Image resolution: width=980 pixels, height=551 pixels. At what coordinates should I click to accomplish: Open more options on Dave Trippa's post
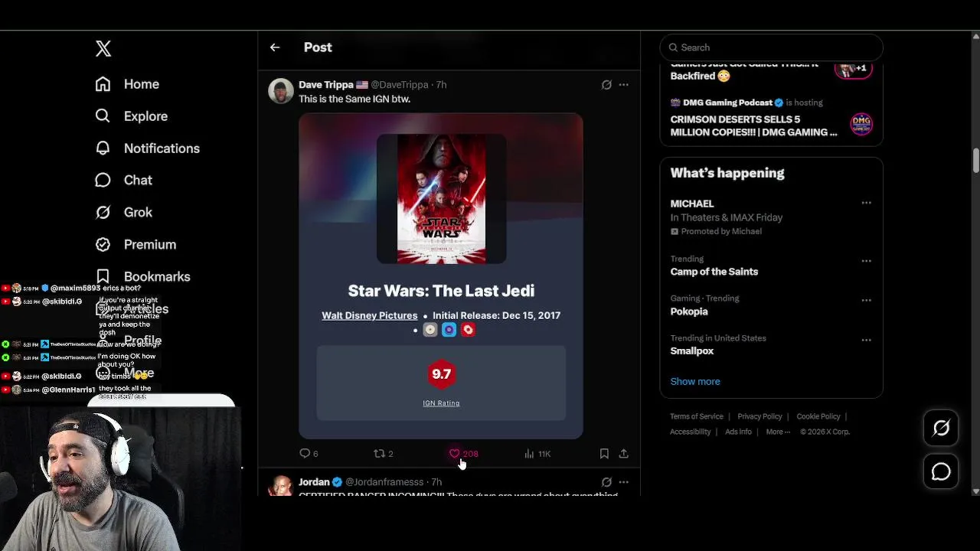tap(624, 85)
